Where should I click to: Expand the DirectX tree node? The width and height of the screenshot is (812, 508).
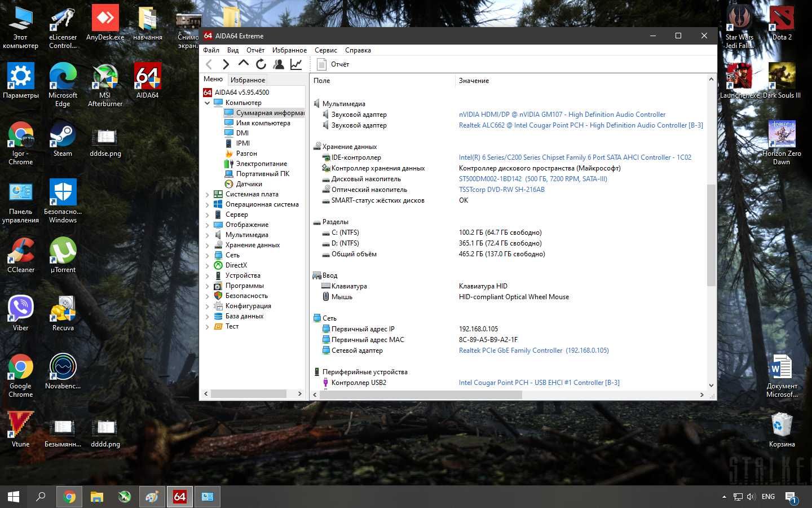click(207, 265)
